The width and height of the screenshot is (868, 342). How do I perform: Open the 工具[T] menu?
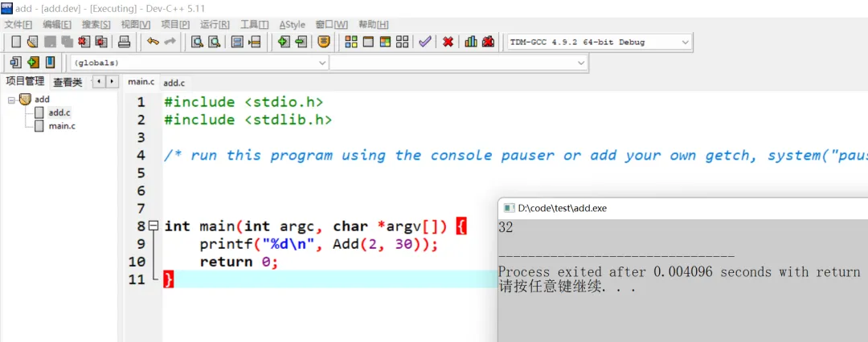coord(254,25)
